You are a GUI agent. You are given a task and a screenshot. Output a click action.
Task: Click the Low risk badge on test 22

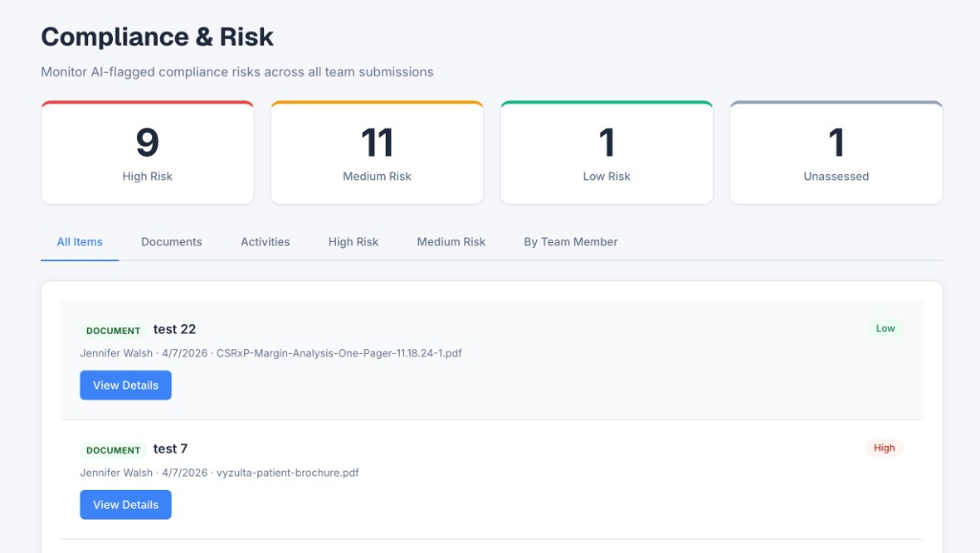[884, 328]
